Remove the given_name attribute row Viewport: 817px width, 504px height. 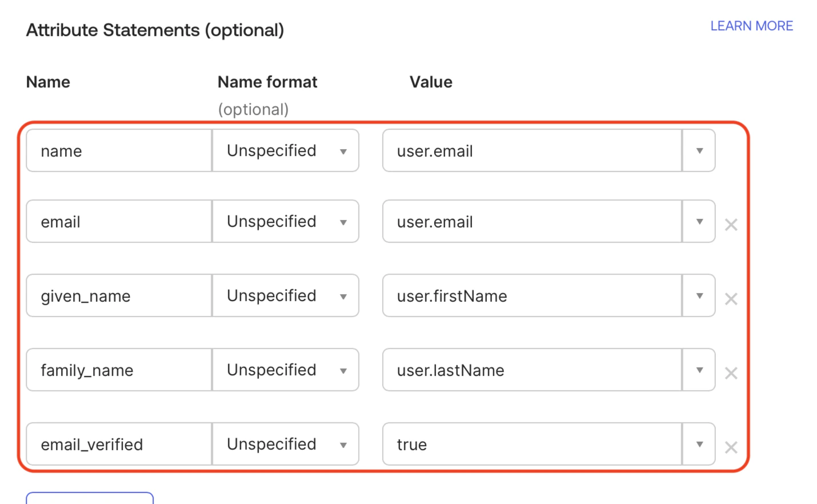[x=731, y=299]
